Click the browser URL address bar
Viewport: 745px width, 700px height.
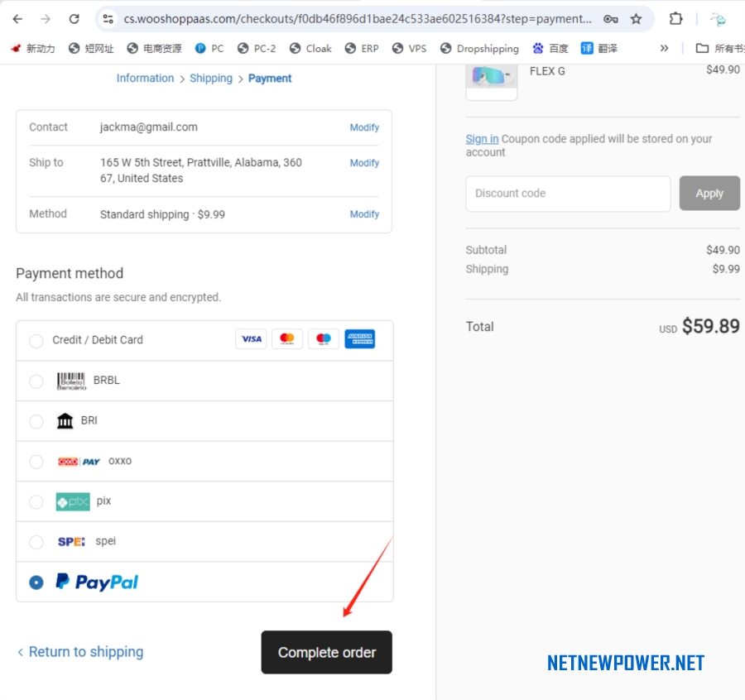coord(358,19)
